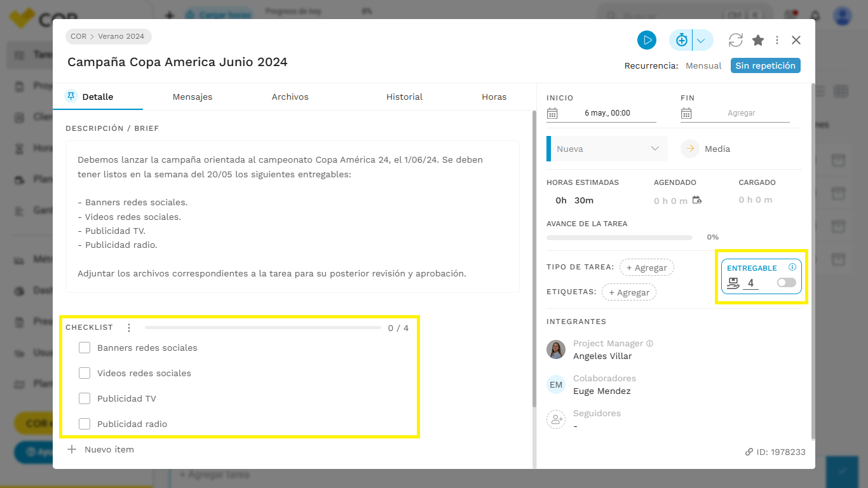Edit the Entregable count field

[x=750, y=283]
